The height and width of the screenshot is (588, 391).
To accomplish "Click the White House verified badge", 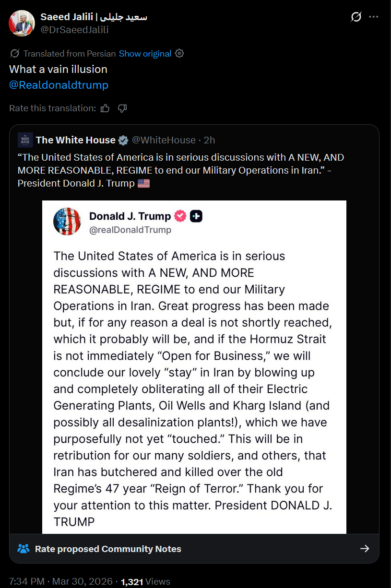I will 123,140.
